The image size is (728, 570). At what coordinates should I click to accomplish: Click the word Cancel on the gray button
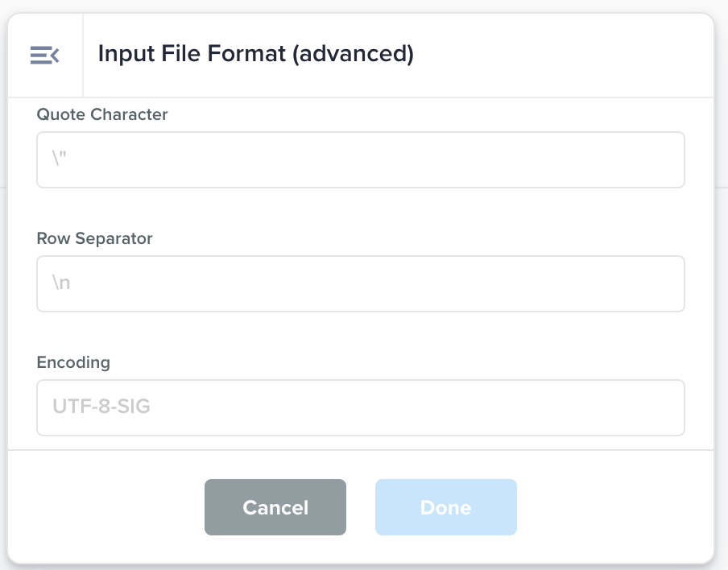(275, 508)
